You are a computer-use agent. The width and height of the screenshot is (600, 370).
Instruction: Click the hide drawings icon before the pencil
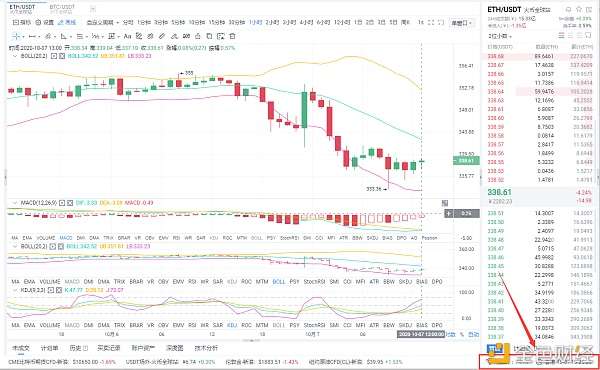click(x=150, y=36)
